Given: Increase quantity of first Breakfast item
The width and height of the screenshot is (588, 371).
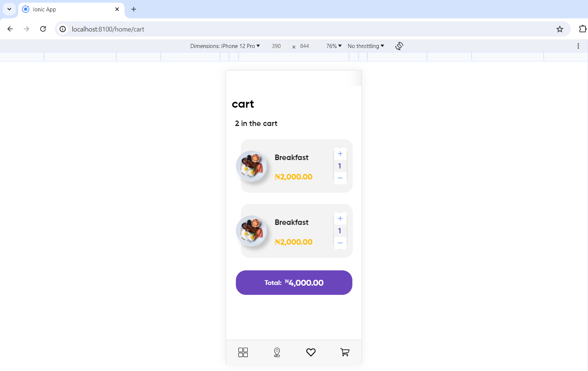Looking at the screenshot, I should (340, 154).
